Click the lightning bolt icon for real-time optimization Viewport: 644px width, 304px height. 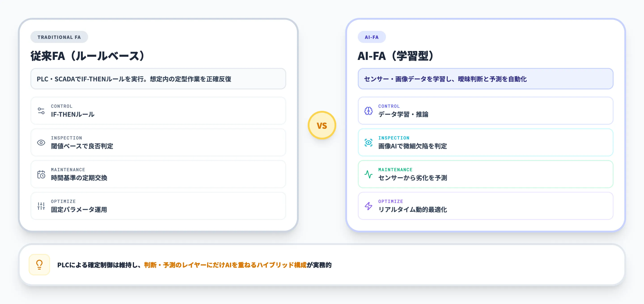[368, 206]
